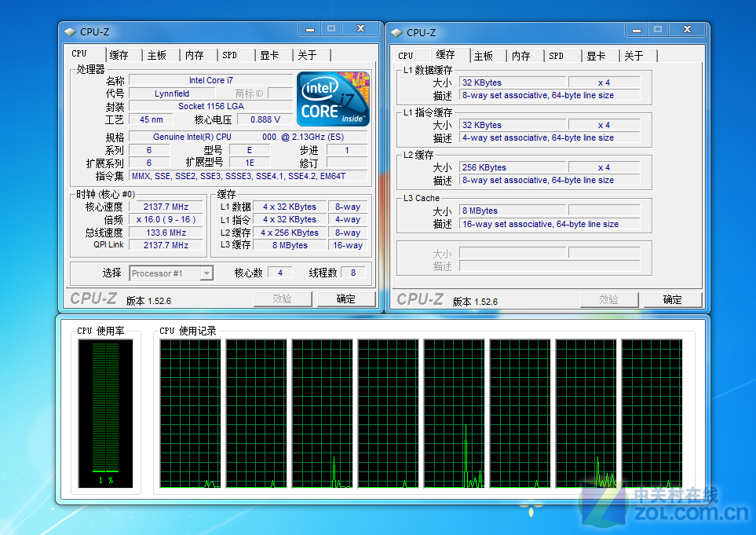
Task: Click 确定 button in left CPU-Z window
Action: click(x=346, y=299)
